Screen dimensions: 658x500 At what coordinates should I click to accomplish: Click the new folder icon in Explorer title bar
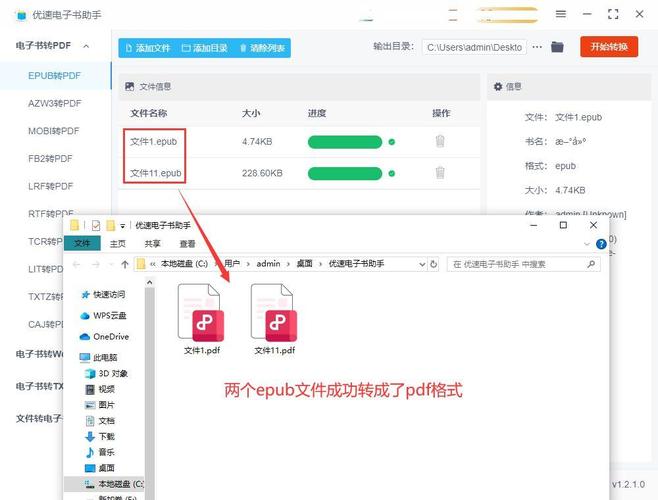click(111, 226)
